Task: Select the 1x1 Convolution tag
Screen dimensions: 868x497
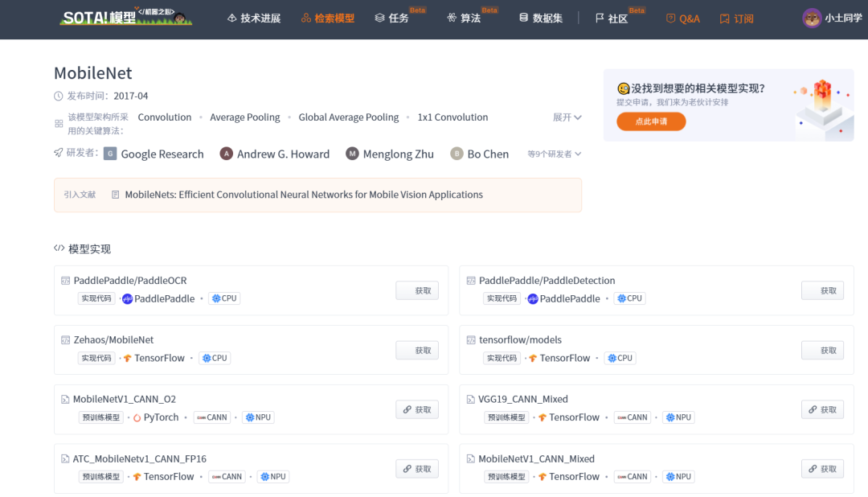Action: coord(452,117)
